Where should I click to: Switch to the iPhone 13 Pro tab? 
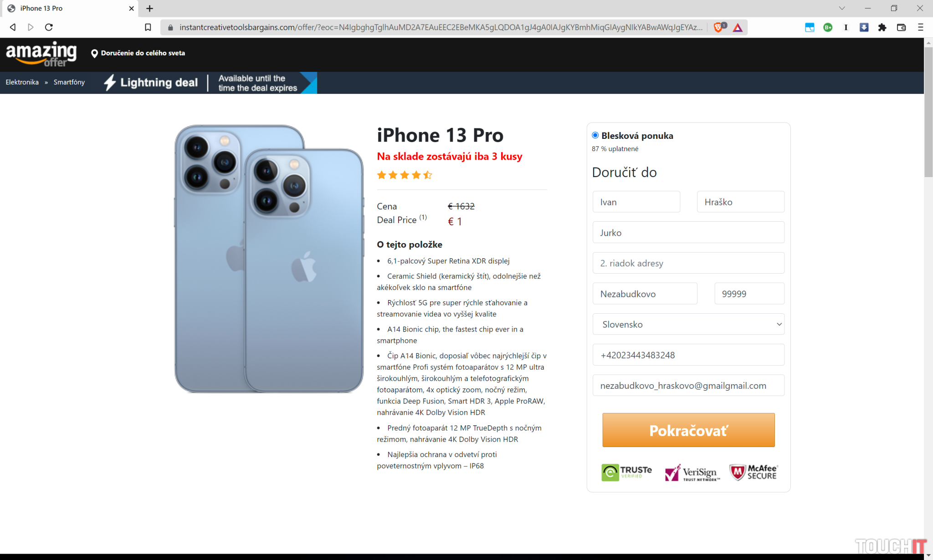tap(69, 8)
